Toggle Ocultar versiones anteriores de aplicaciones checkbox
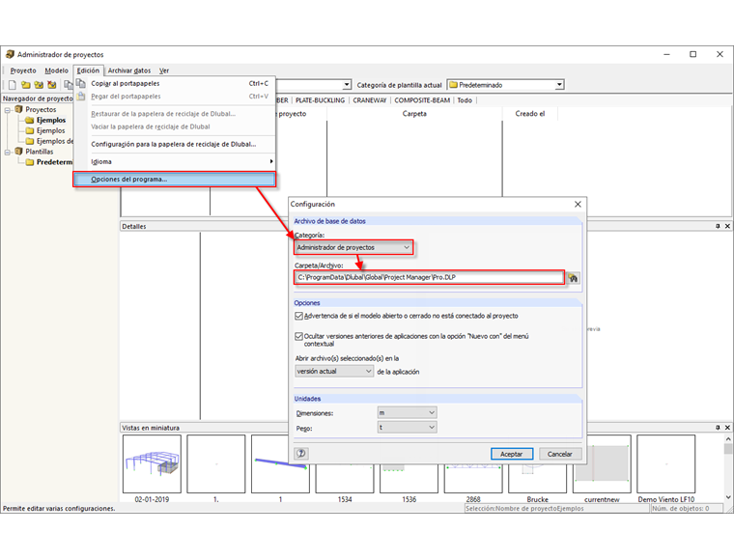 pyautogui.click(x=298, y=336)
